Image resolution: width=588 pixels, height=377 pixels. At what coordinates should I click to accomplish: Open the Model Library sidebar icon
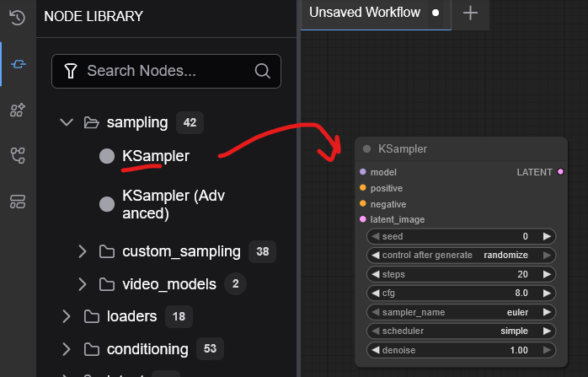click(17, 109)
